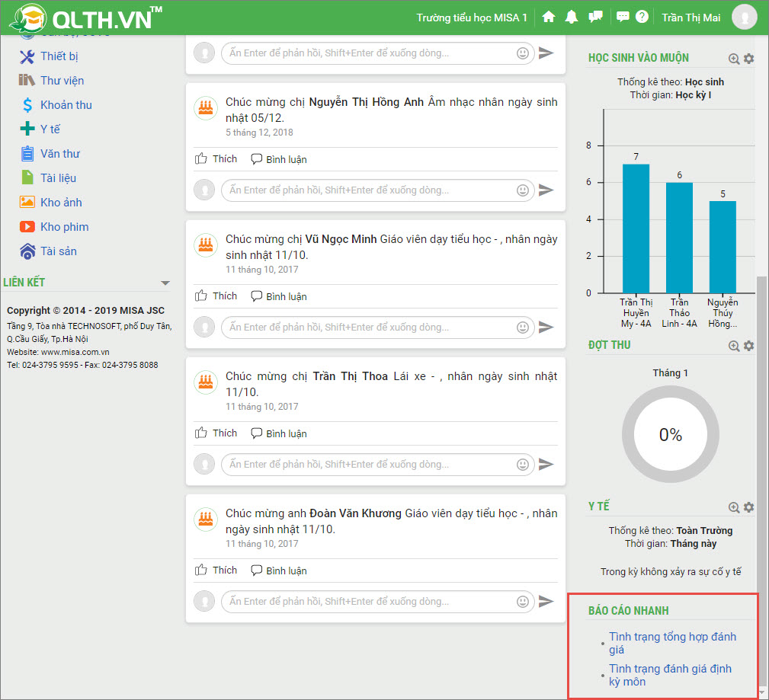Open Văn thư clipboard icon
Viewport: 769px width, 700px height.
click(x=27, y=153)
